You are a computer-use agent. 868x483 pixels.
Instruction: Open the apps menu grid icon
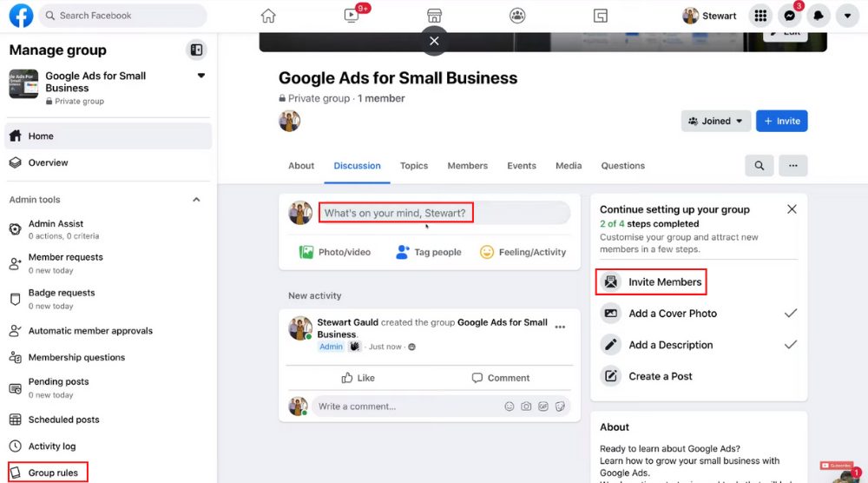(760, 16)
